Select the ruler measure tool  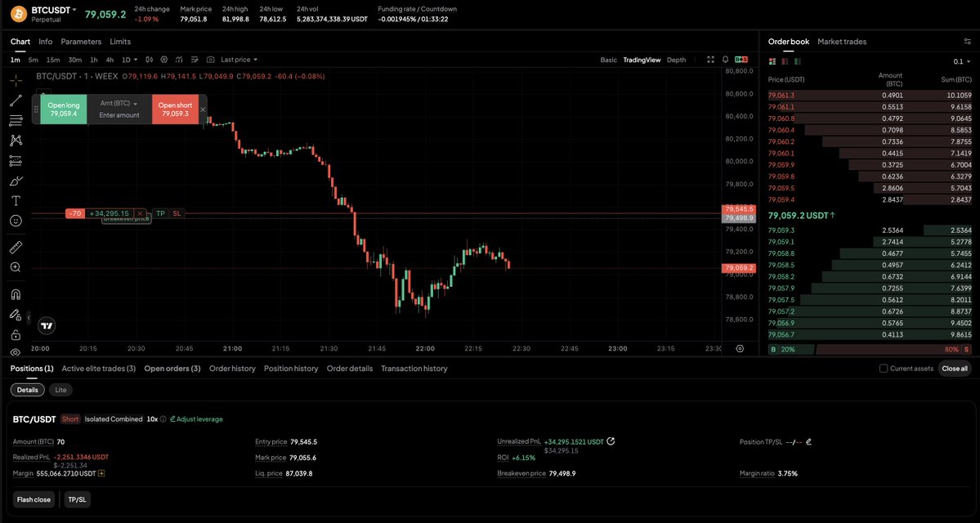click(16, 247)
